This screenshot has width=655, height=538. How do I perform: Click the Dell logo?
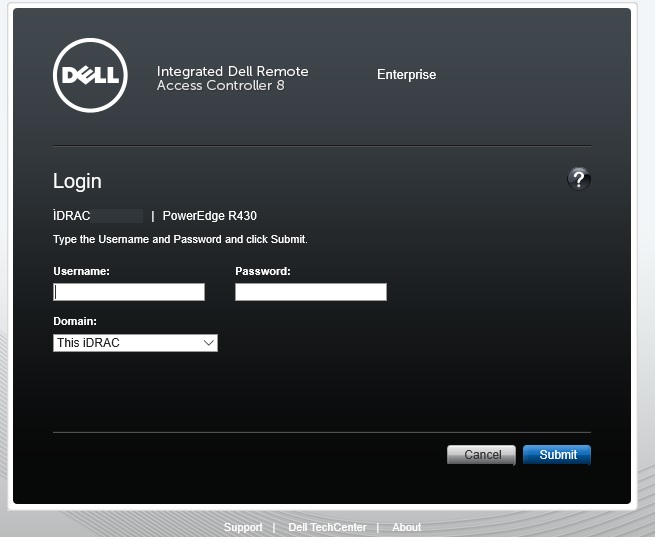[x=90, y=75]
